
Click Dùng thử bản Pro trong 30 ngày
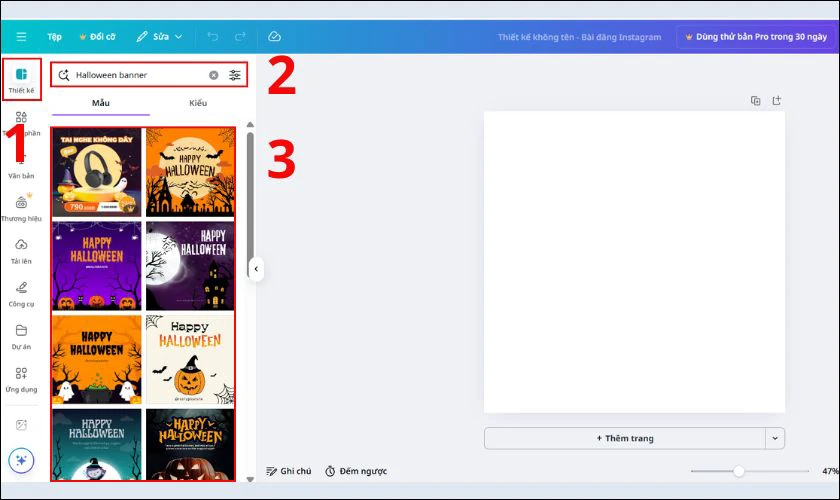755,37
